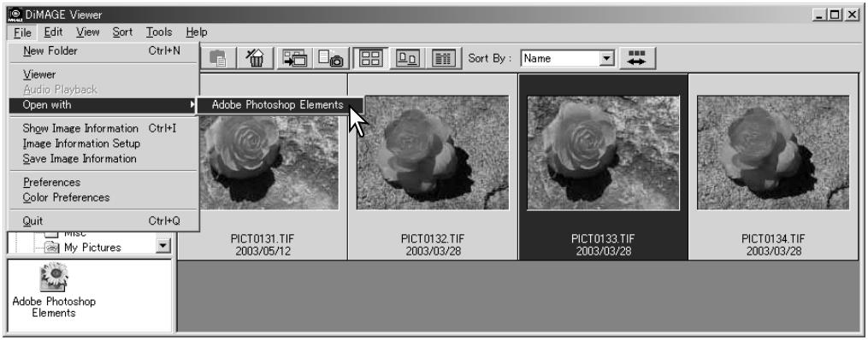The height and width of the screenshot is (340, 868).
Task: Select Viewer in the File menu
Action: pyautogui.click(x=103, y=74)
